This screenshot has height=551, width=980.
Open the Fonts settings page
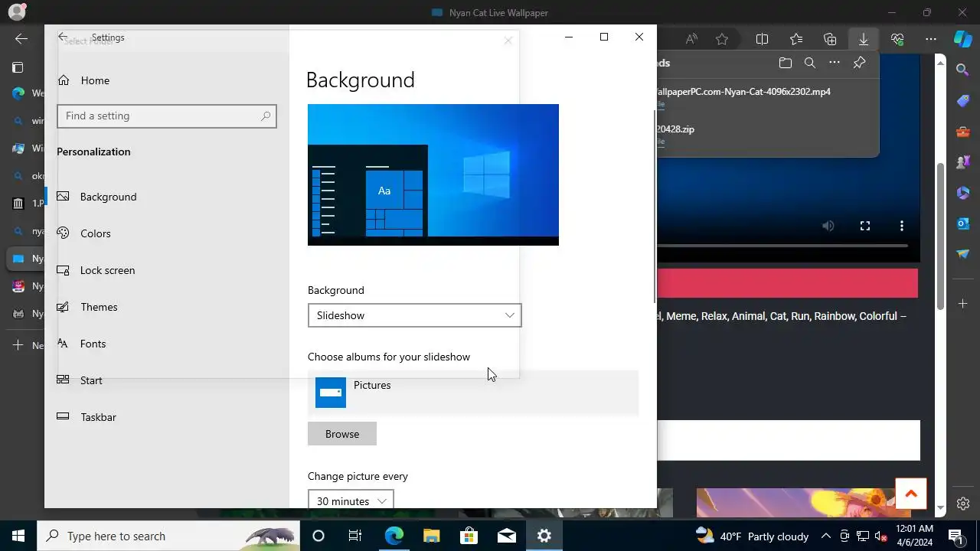(167, 344)
